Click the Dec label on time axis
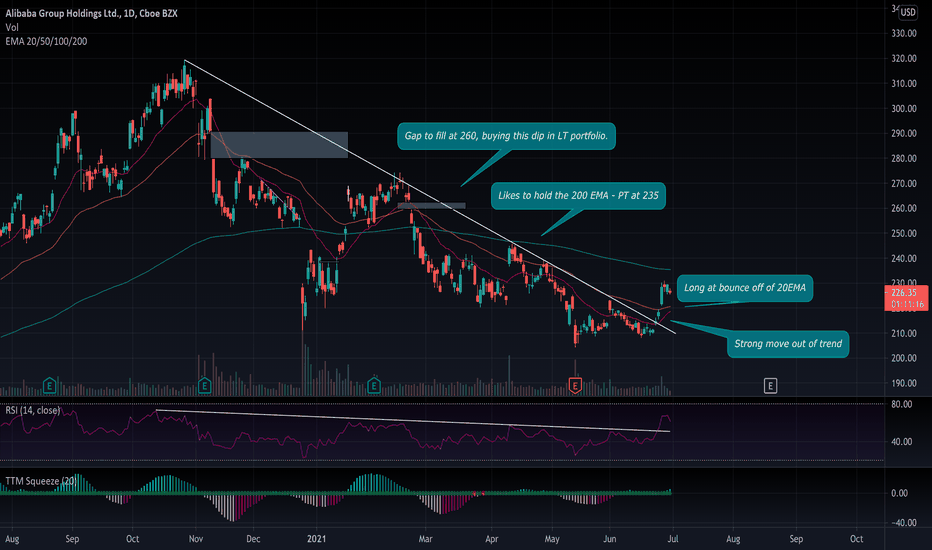Image resolution: width=932 pixels, height=550 pixels. [253, 539]
